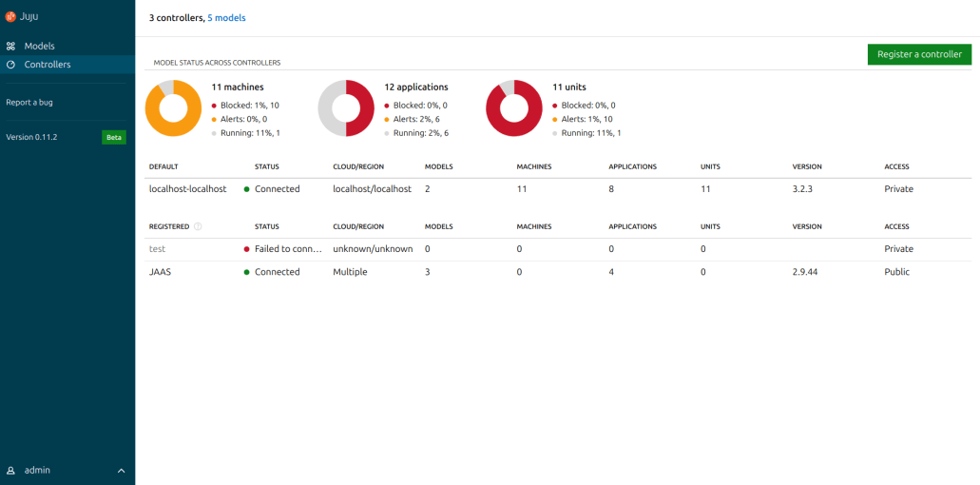Click models count '3' for JAAS
Image resolution: width=980 pixels, height=485 pixels.
point(428,272)
